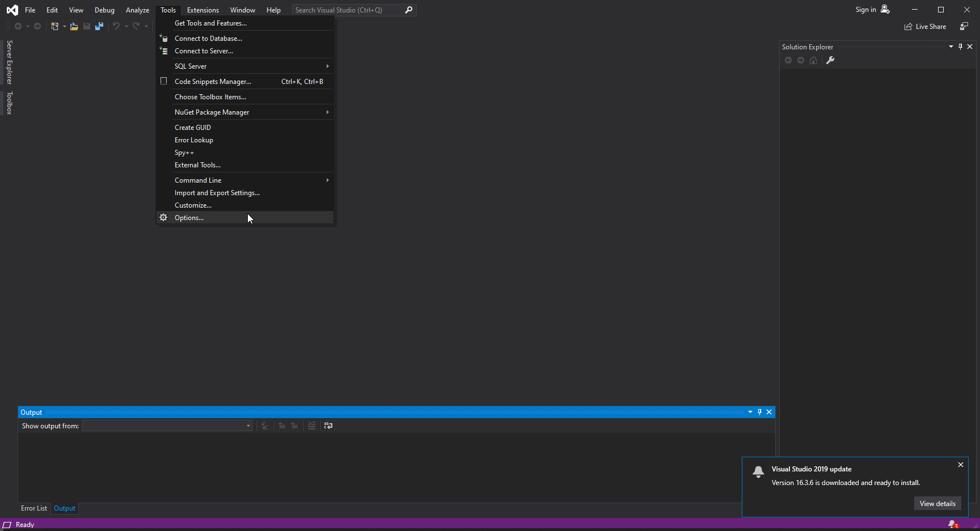Close the Output panel
Screen dimensions: 980x531
tap(769, 412)
